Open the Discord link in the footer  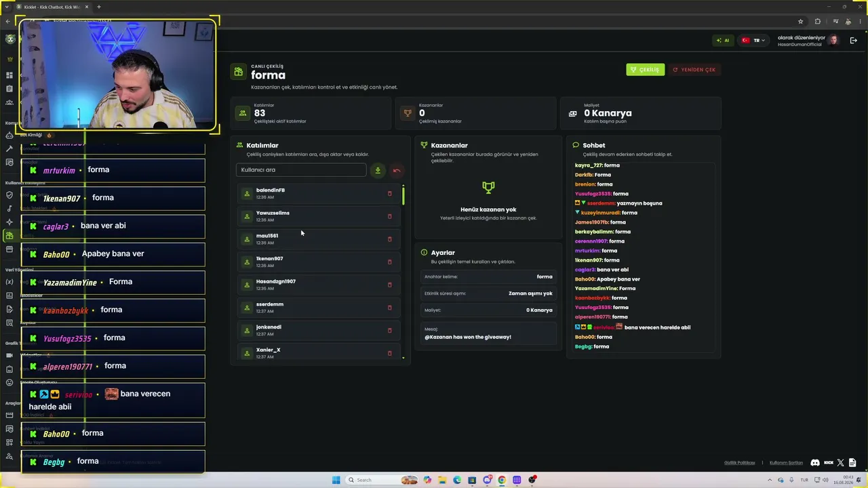coord(815,463)
